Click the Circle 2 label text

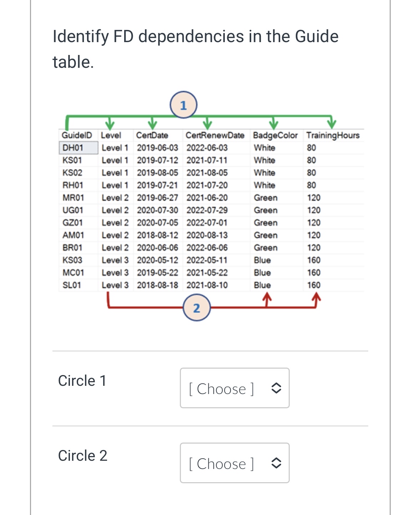(x=82, y=456)
